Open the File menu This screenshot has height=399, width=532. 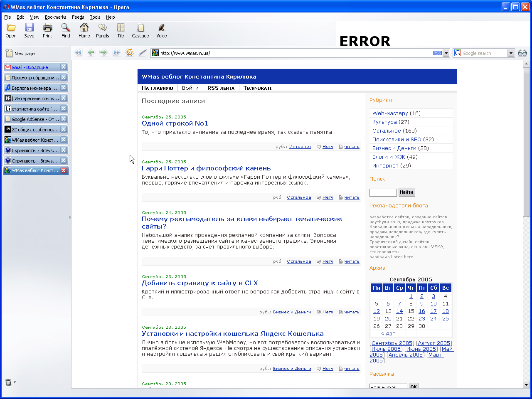point(7,17)
